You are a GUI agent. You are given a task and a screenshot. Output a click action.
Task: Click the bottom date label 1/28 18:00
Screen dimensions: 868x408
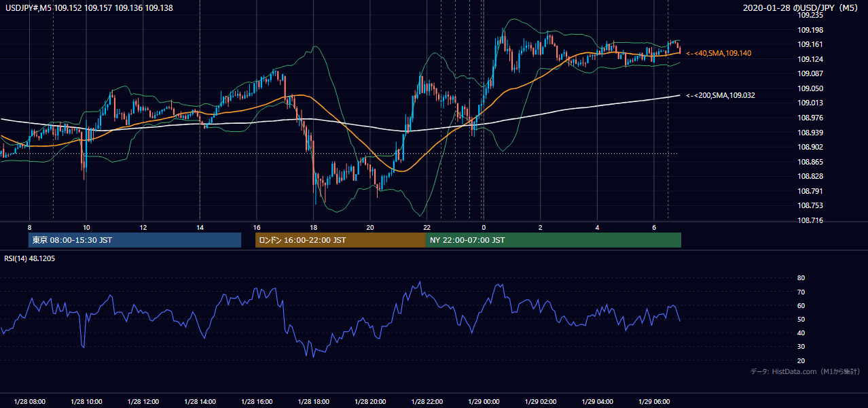(313, 402)
